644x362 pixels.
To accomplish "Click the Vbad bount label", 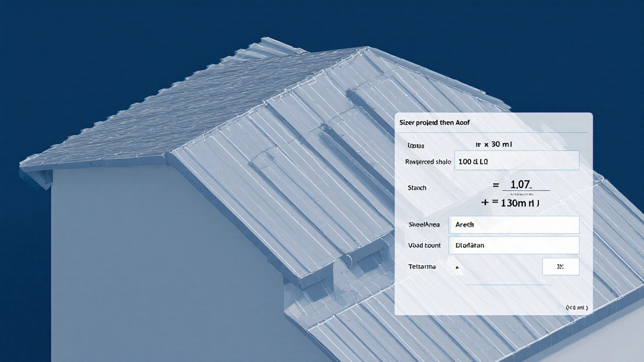I will 425,245.
